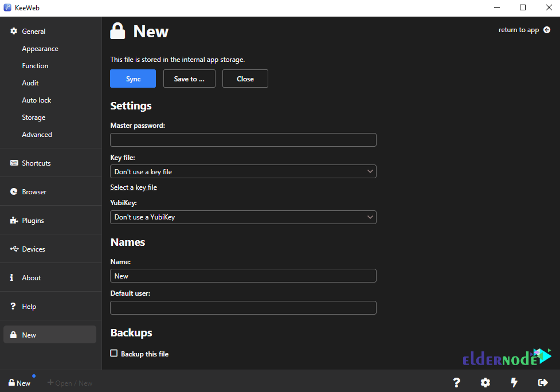Click the footer lock workspace exit icon
560x392 pixels.
(x=542, y=383)
